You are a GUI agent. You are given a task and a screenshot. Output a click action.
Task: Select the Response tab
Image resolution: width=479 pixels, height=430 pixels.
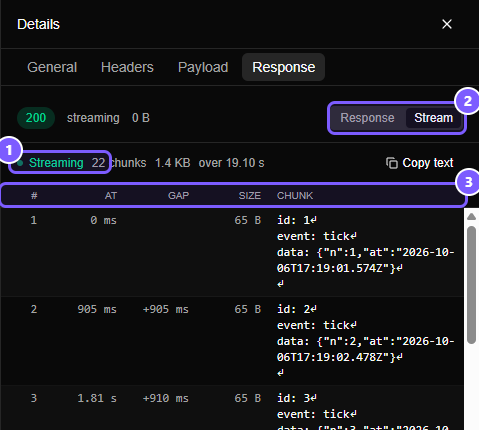[283, 67]
